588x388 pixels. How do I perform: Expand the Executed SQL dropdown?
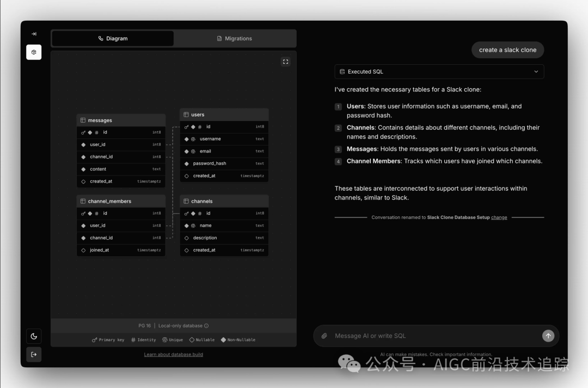[x=439, y=72]
